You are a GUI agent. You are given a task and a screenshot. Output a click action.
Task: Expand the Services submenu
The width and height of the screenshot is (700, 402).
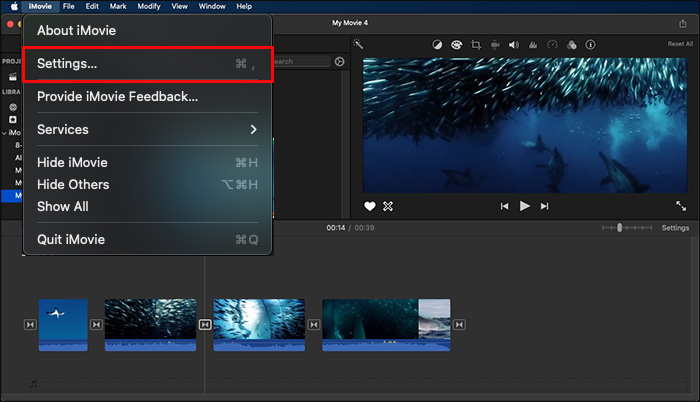click(253, 129)
